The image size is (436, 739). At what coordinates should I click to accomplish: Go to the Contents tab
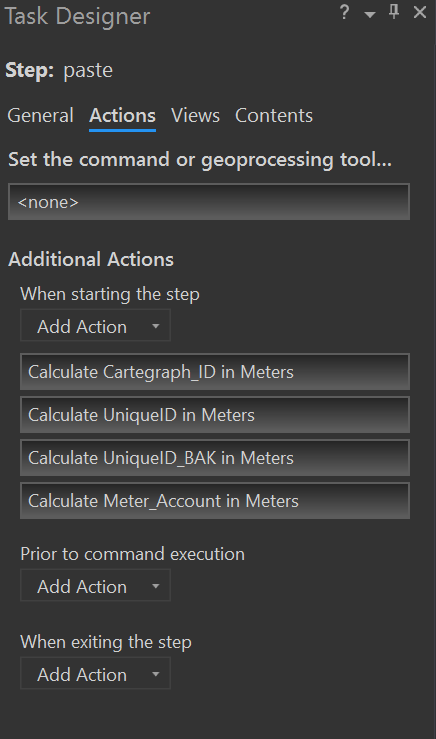pos(274,115)
